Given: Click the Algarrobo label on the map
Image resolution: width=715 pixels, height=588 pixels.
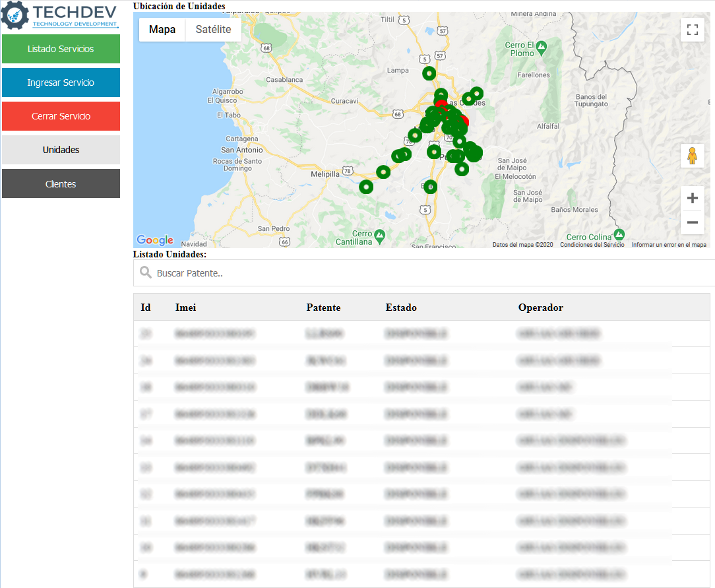Looking at the screenshot, I should tap(228, 92).
